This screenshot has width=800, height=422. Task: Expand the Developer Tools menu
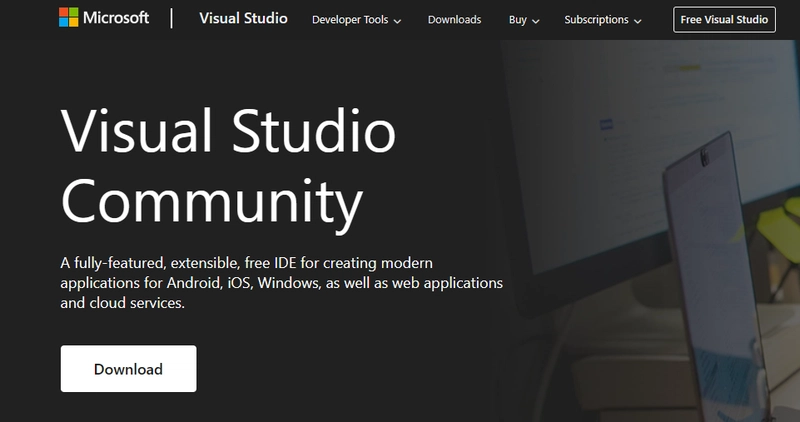click(356, 20)
